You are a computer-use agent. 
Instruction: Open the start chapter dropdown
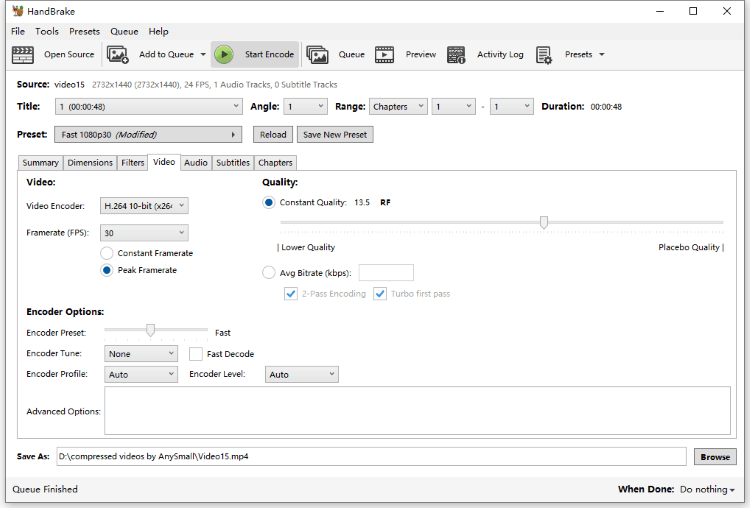point(453,107)
